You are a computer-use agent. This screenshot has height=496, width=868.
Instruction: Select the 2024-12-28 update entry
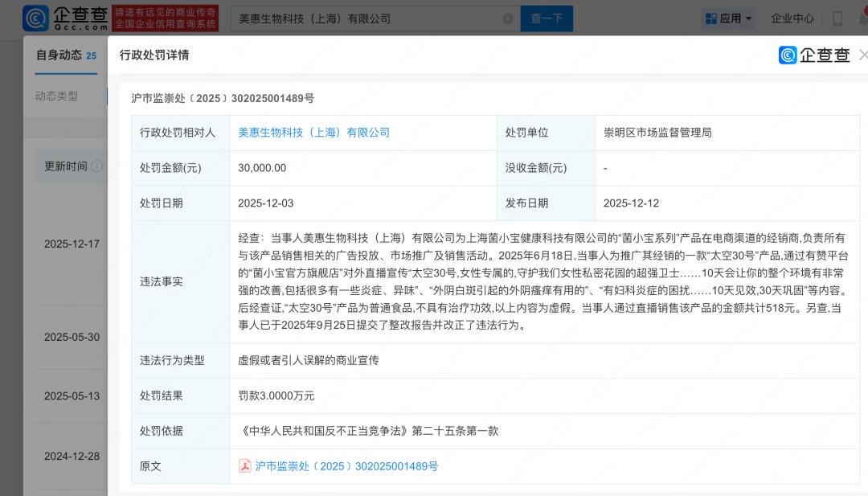(72, 456)
